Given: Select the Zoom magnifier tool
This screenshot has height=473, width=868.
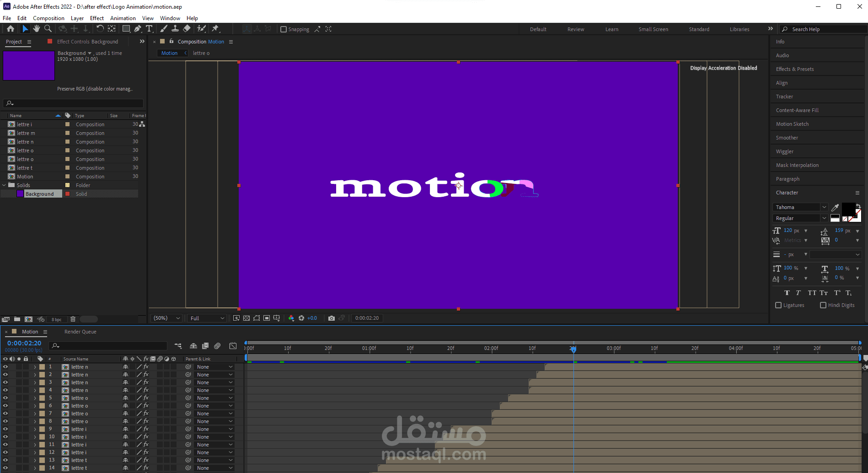Looking at the screenshot, I should pyautogui.click(x=48, y=29).
